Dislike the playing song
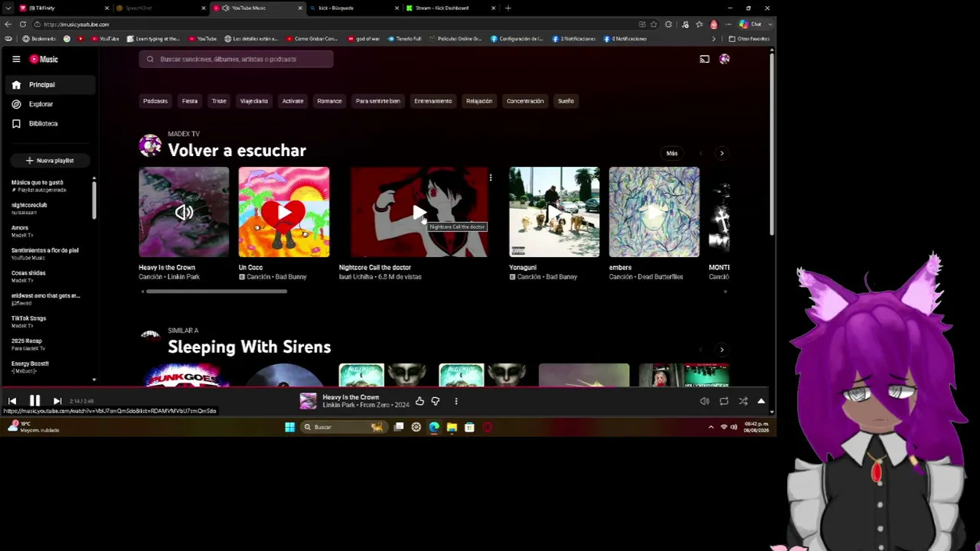 [436, 401]
